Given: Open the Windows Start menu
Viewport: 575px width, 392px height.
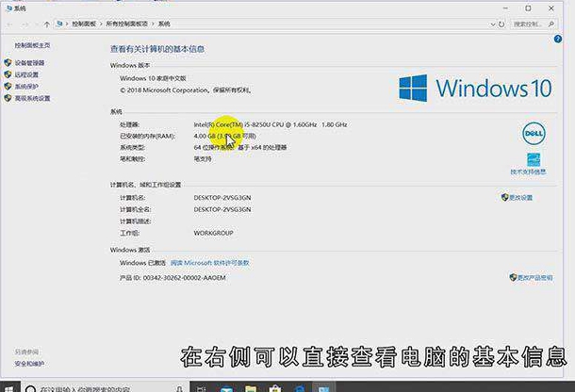Looking at the screenshot, I should 8,388.
